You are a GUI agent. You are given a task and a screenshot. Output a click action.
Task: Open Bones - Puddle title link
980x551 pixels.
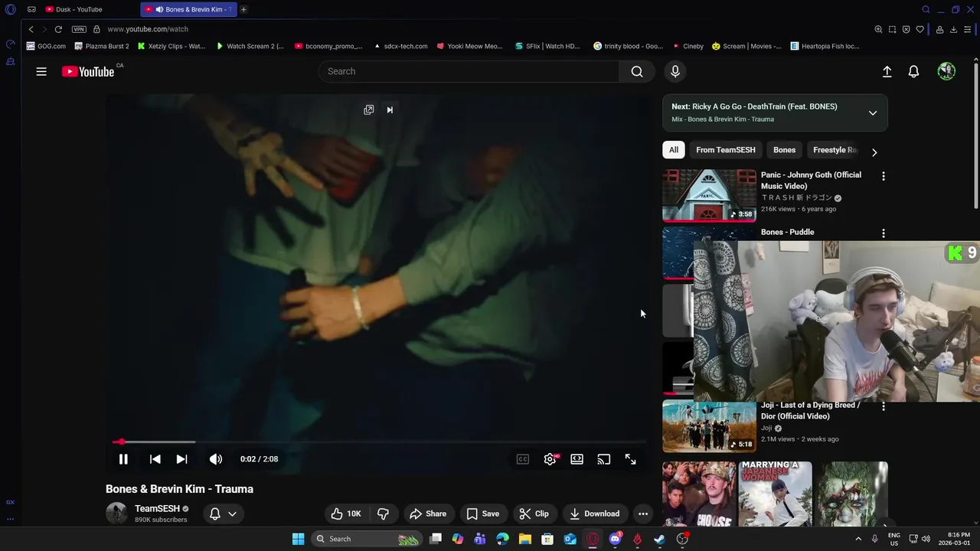pyautogui.click(x=787, y=232)
